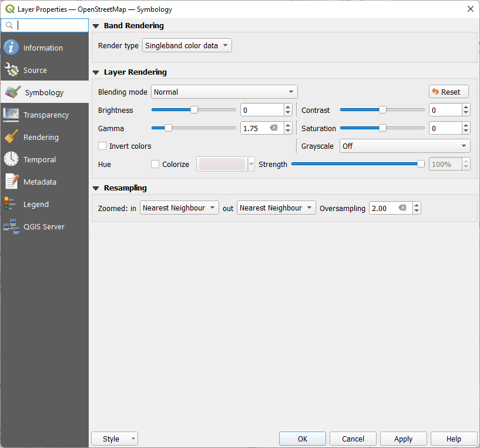The height and width of the screenshot is (448, 480).
Task: Click the Apply button
Action: pos(404,439)
